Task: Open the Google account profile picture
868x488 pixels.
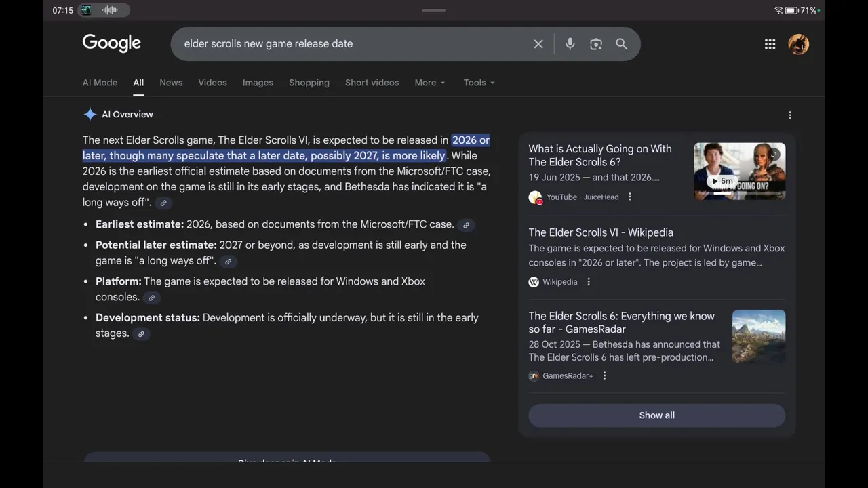Action: tap(798, 44)
